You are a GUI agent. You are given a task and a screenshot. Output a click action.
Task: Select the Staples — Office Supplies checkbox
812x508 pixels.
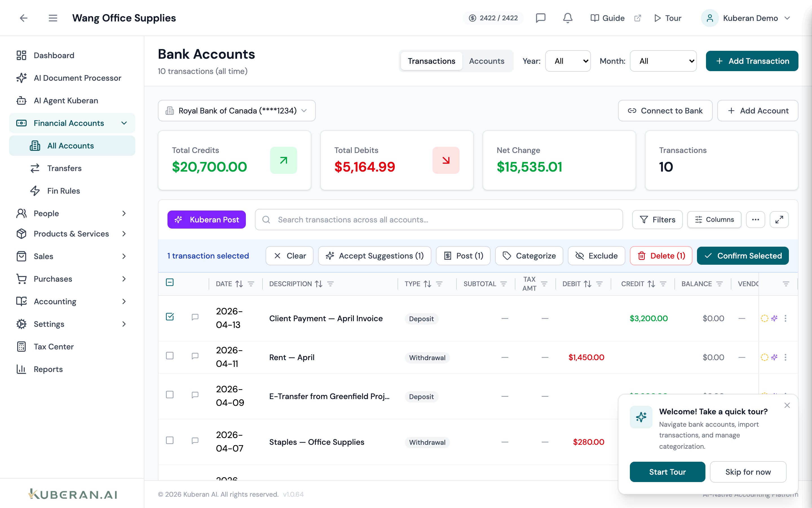coord(170,440)
